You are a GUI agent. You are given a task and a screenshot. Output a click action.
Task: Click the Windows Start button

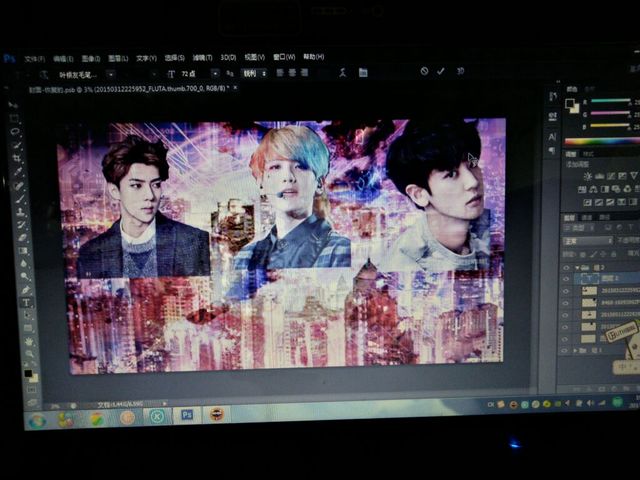pyautogui.click(x=37, y=420)
